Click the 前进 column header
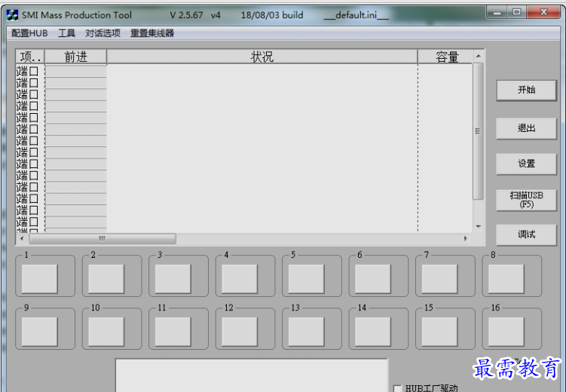This screenshot has height=392, width=566. (x=76, y=57)
